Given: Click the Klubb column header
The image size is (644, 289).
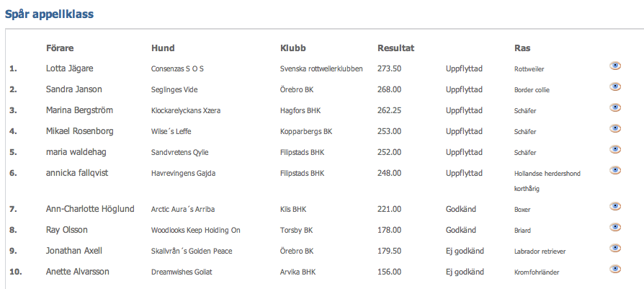Looking at the screenshot, I should pos(293,48).
